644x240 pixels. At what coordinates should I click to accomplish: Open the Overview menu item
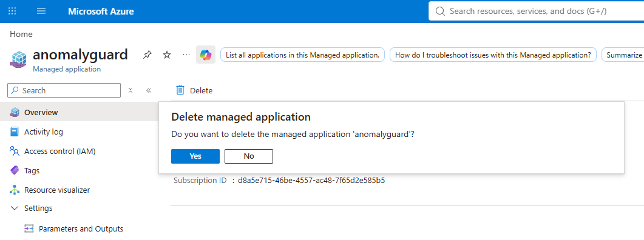click(80, 112)
